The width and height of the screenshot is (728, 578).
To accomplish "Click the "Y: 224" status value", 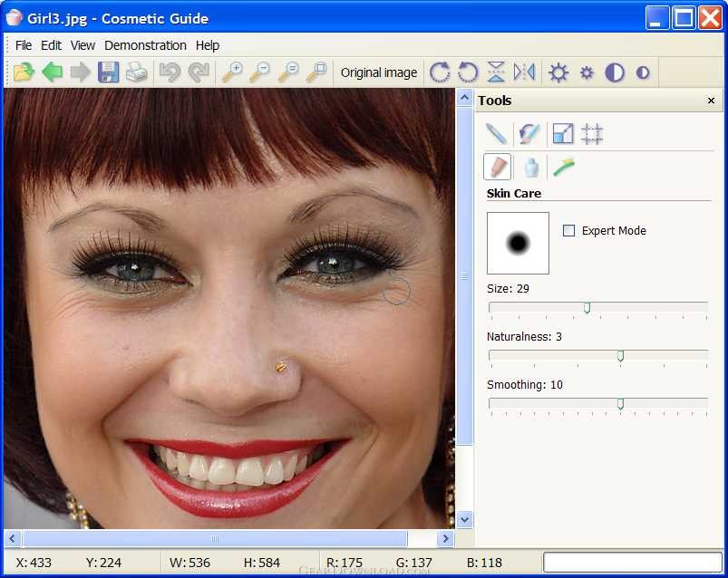I will pyautogui.click(x=103, y=563).
